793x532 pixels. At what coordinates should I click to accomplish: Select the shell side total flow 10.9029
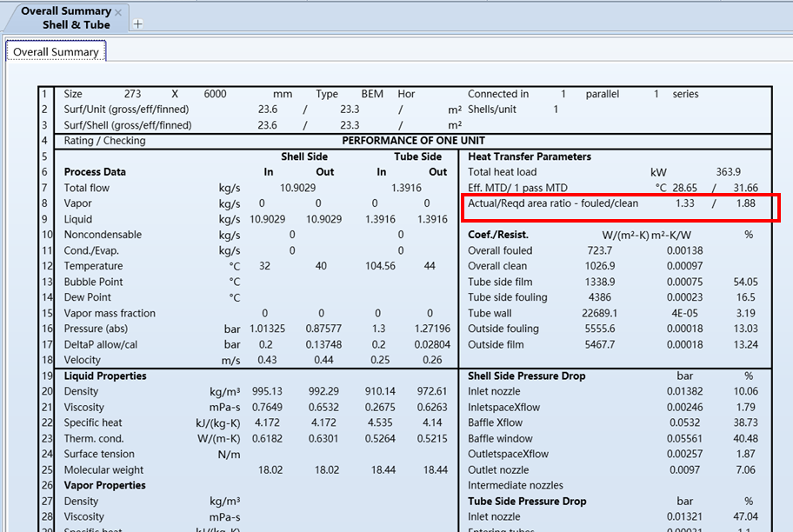click(x=298, y=188)
